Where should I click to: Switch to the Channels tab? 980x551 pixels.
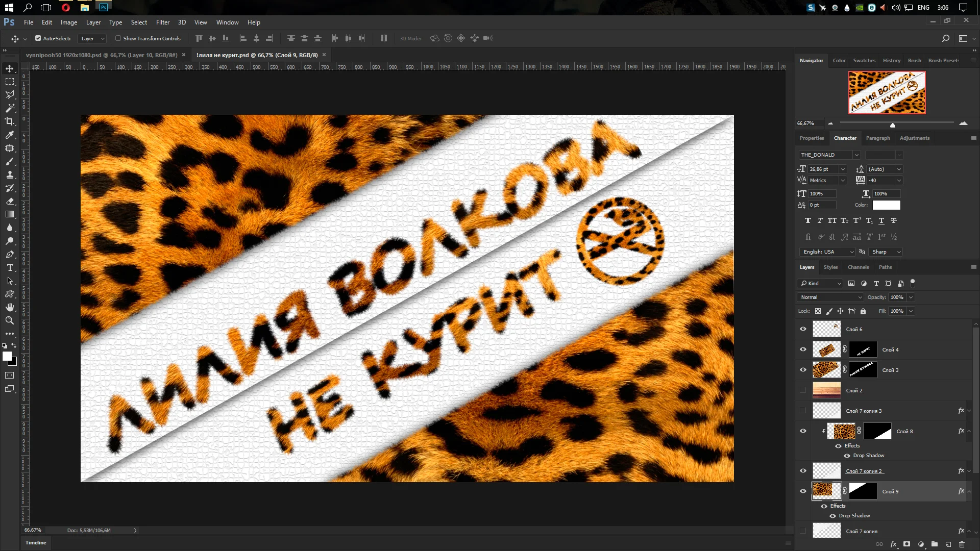[x=857, y=267]
